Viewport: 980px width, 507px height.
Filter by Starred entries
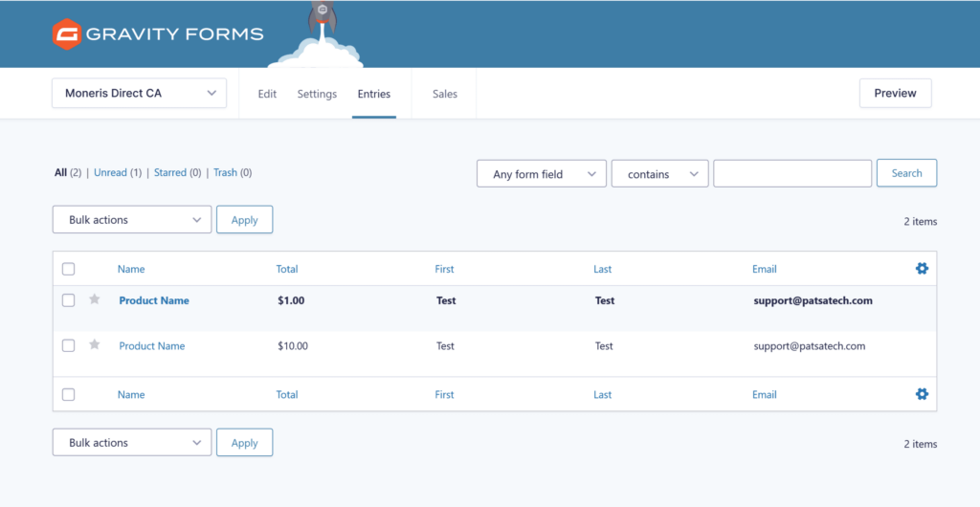point(170,172)
